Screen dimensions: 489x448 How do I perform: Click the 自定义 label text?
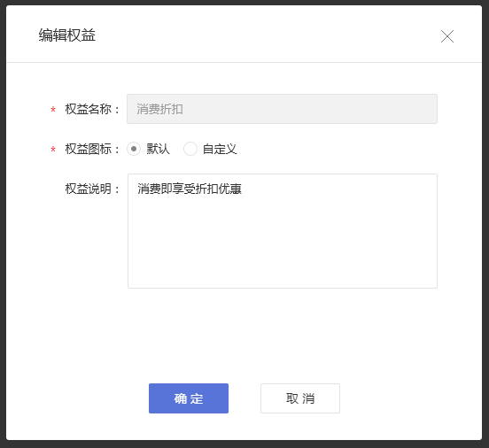pos(220,149)
